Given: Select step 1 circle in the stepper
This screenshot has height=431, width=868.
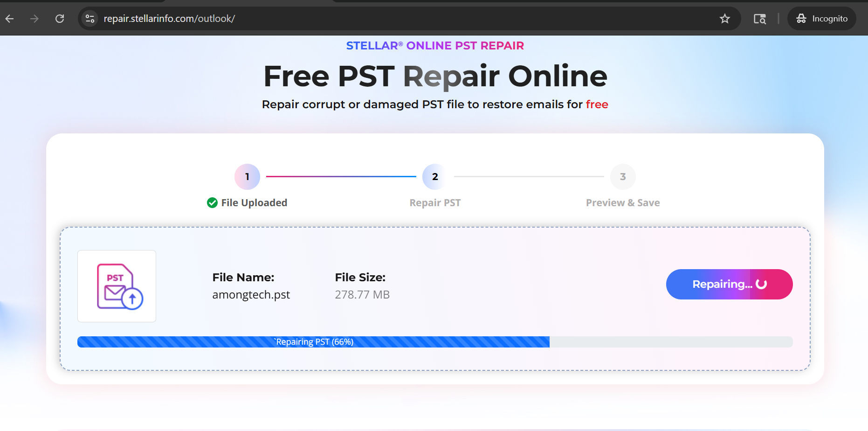Looking at the screenshot, I should coord(247,177).
